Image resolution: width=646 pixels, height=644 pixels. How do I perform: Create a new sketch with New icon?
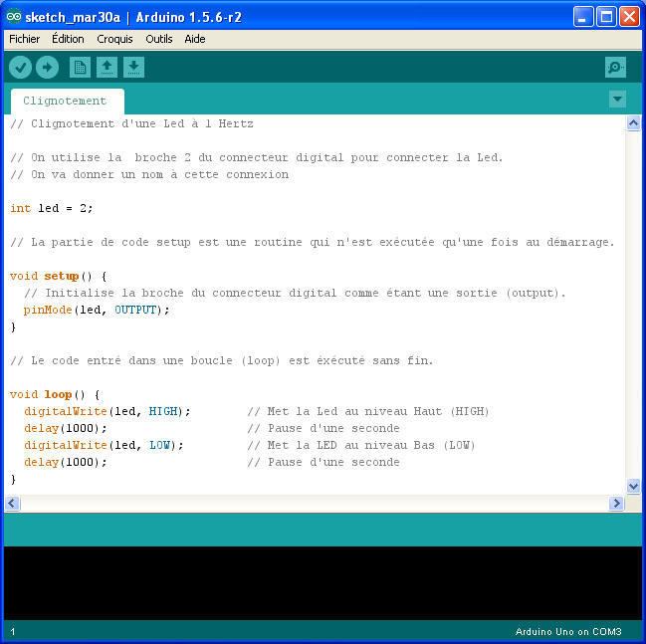[80, 67]
